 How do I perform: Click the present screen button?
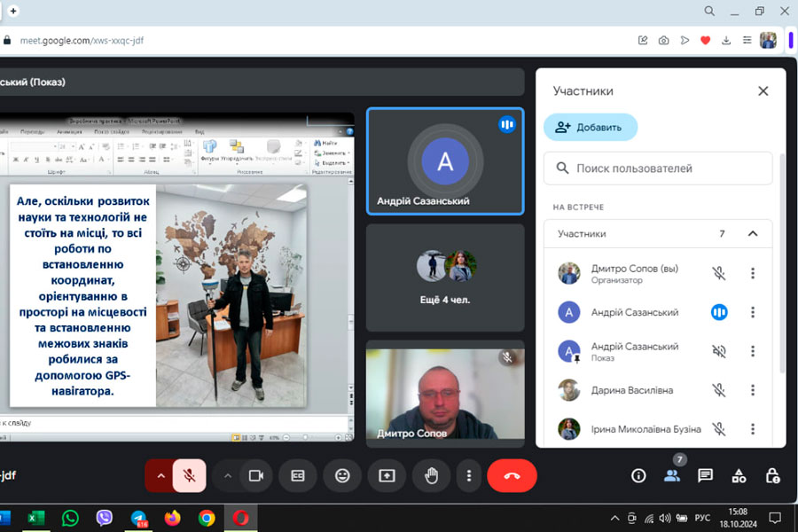pyautogui.click(x=387, y=475)
